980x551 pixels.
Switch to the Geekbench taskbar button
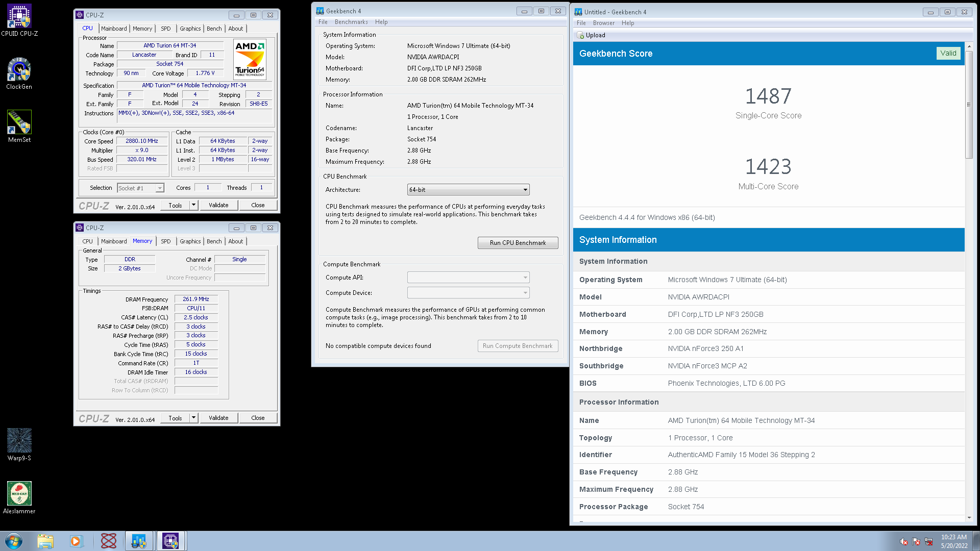(x=139, y=541)
